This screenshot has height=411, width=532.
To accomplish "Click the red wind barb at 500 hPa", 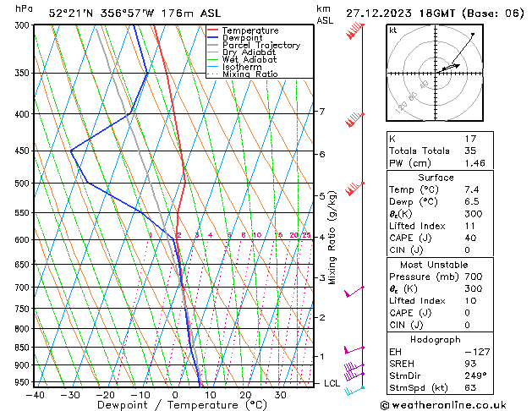I will (x=355, y=189).
